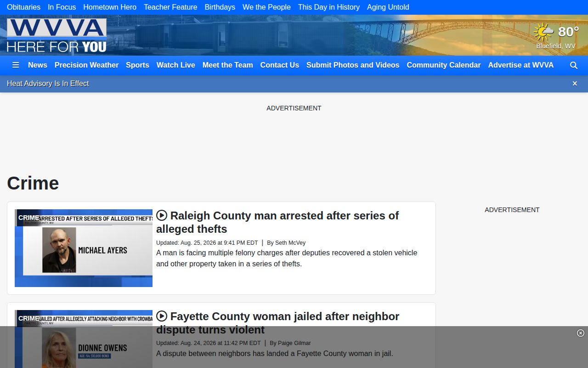Viewport: 588px width, 368px height.
Task: Select Advertise at WVVA
Action: click(x=521, y=65)
